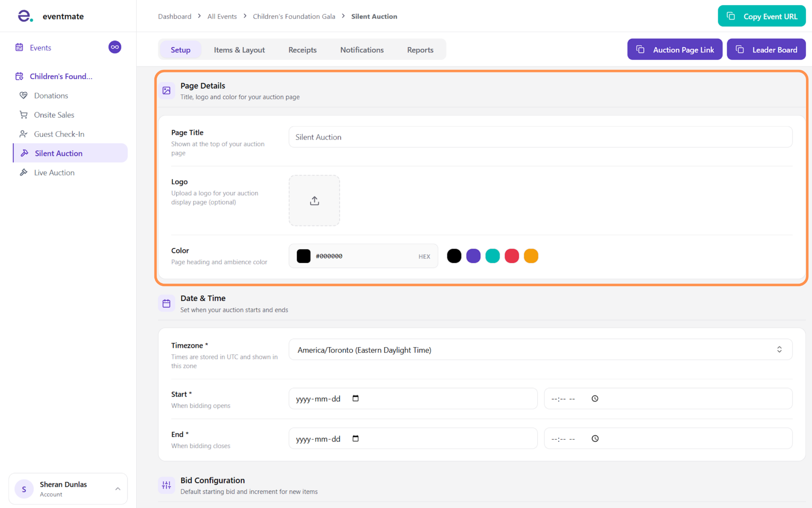Click the Donations heart icon

point(24,95)
